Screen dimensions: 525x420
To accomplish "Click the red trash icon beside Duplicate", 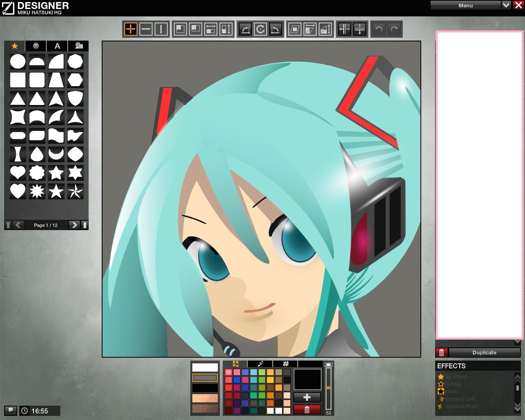I will 441,353.
